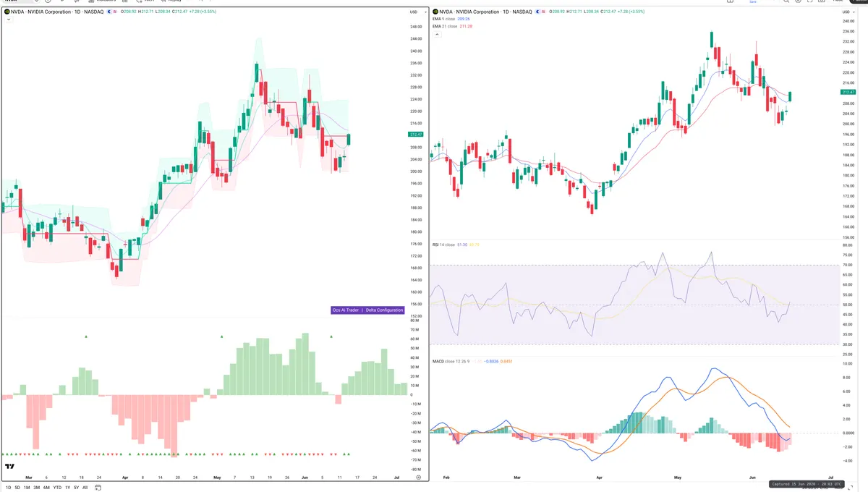Click Mar on left chart time axis

click(x=29, y=478)
